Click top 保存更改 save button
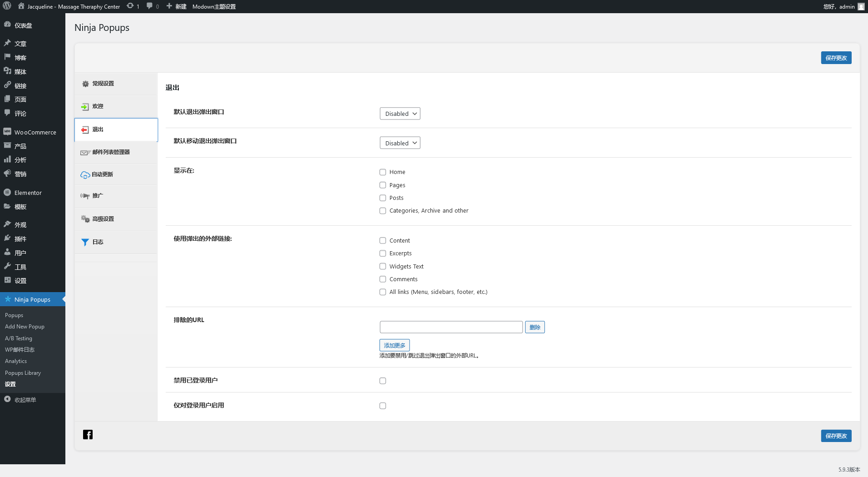 coord(836,58)
